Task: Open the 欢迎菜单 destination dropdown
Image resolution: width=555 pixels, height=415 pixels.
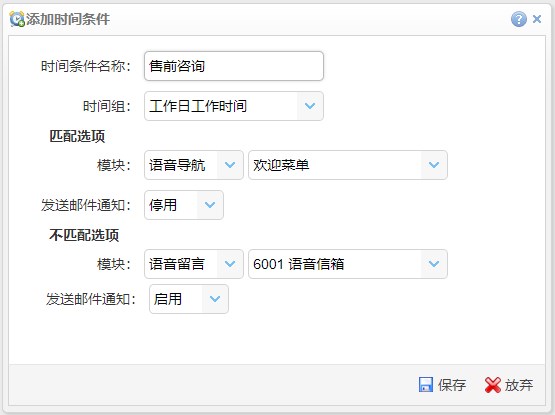Action: [x=434, y=165]
